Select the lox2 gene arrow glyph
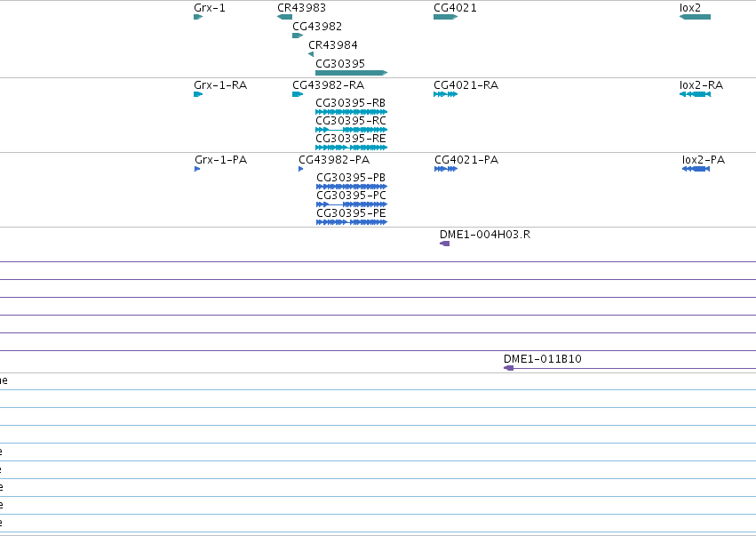The width and height of the screenshot is (756, 536). click(695, 17)
